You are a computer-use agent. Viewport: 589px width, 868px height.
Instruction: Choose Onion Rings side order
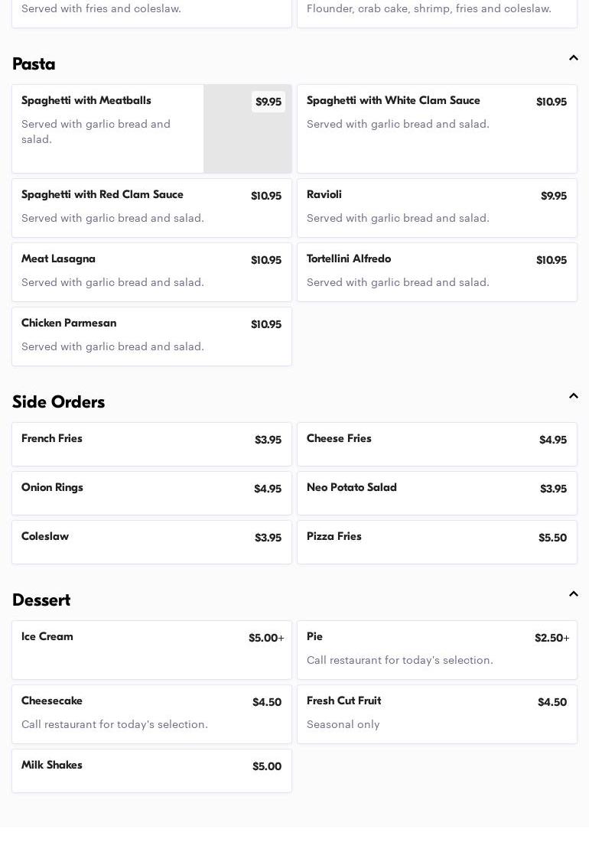pos(151,493)
